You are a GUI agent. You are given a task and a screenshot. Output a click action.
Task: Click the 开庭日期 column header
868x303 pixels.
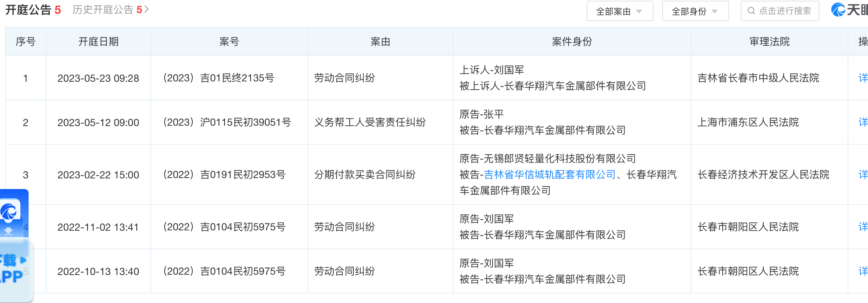click(99, 42)
